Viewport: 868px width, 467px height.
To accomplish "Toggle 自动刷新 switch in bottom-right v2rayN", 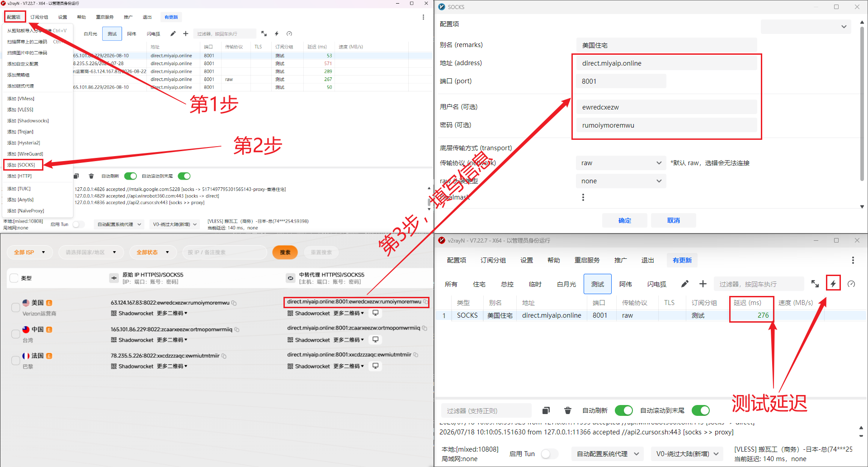I will click(x=624, y=410).
